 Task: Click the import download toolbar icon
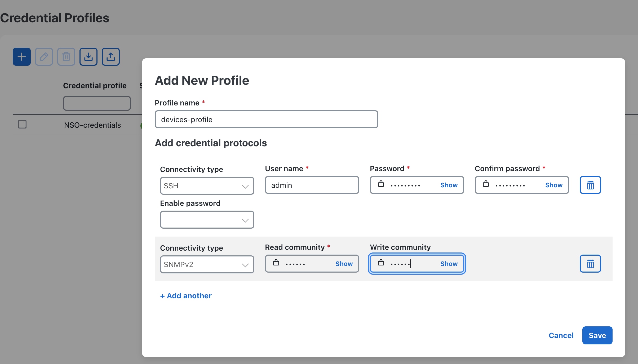click(x=88, y=57)
